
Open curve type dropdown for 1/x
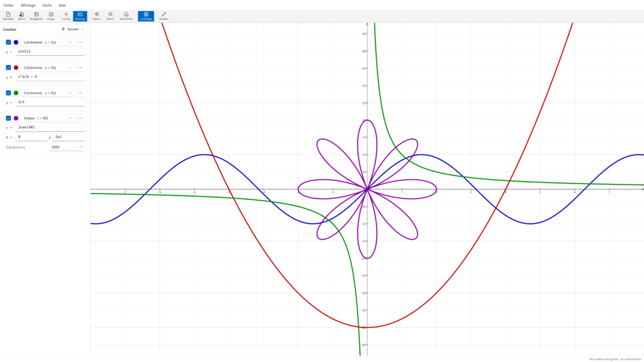[48, 93]
